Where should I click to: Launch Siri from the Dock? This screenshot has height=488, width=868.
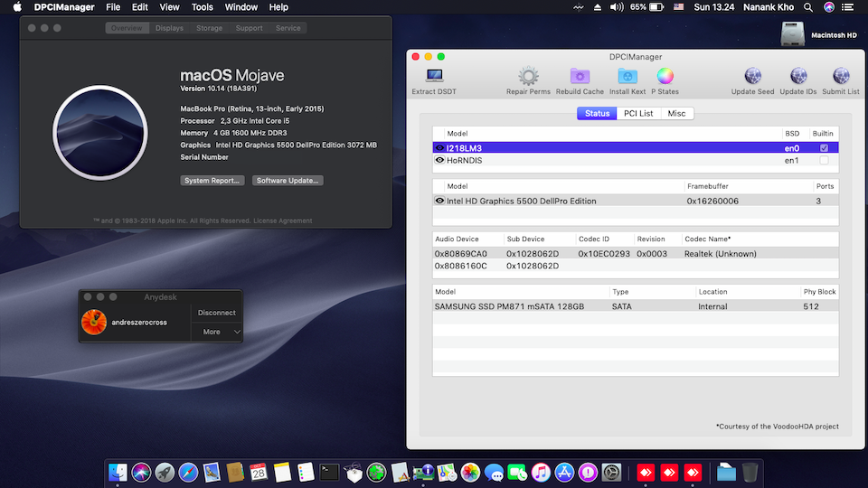pos(141,473)
